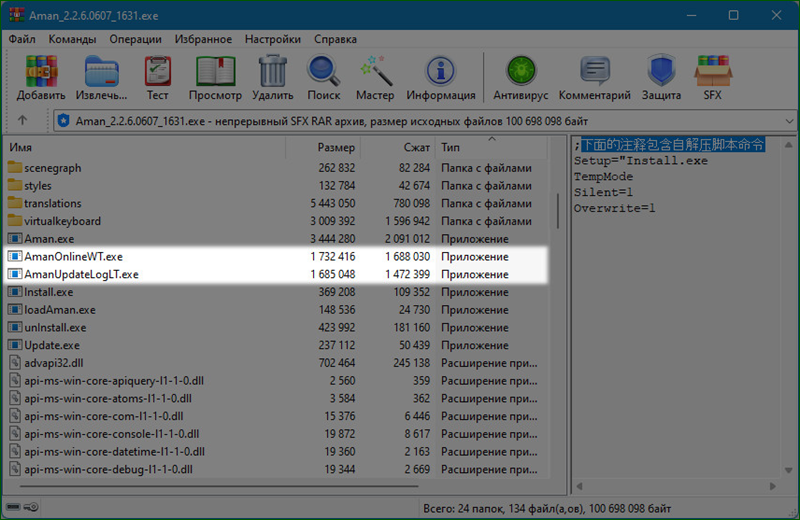The image size is (800, 520).
Task: Click the Извлечь (Extract) toolbar icon
Action: [102, 71]
